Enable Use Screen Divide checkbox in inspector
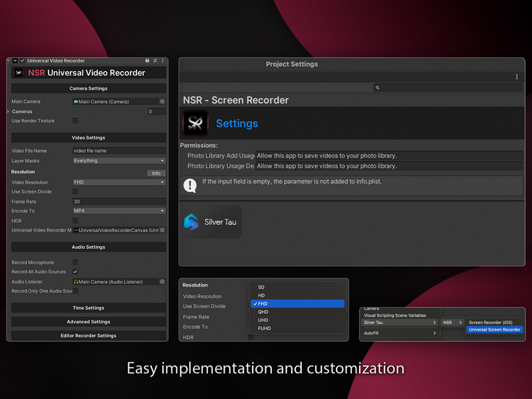This screenshot has height=399, width=532. click(75, 192)
